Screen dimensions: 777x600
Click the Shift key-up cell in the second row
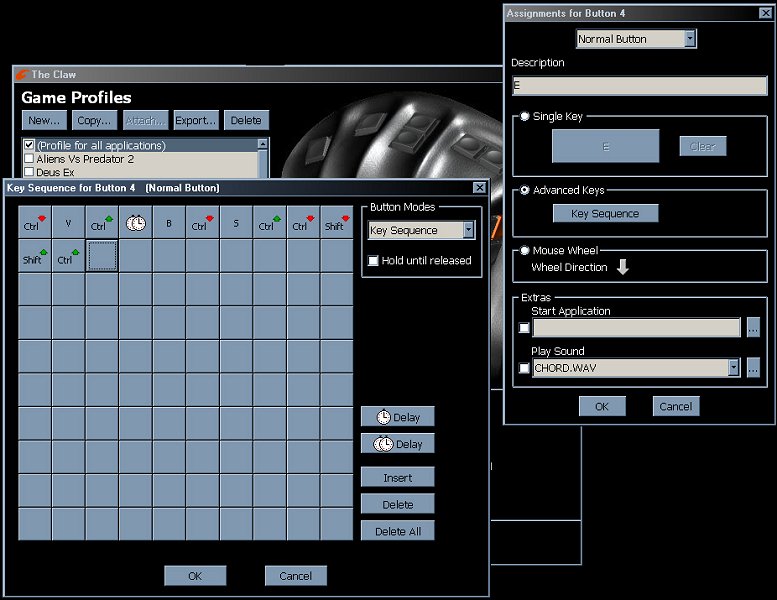point(35,257)
